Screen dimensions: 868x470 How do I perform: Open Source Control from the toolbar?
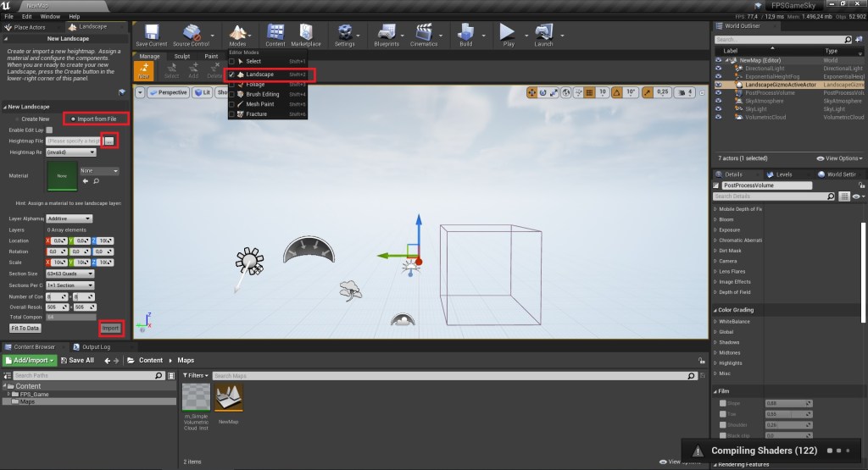tap(191, 34)
